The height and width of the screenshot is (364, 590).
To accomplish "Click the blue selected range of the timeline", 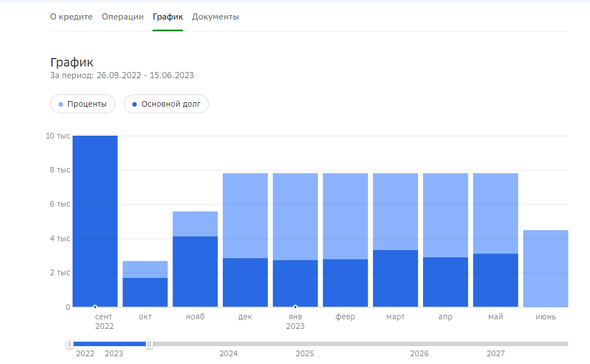I will click(109, 344).
